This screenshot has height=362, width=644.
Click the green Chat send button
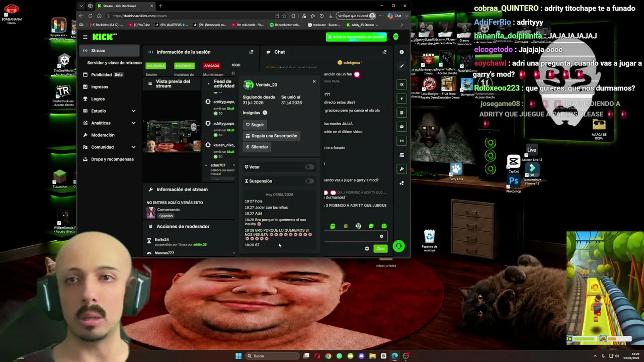[x=380, y=249]
